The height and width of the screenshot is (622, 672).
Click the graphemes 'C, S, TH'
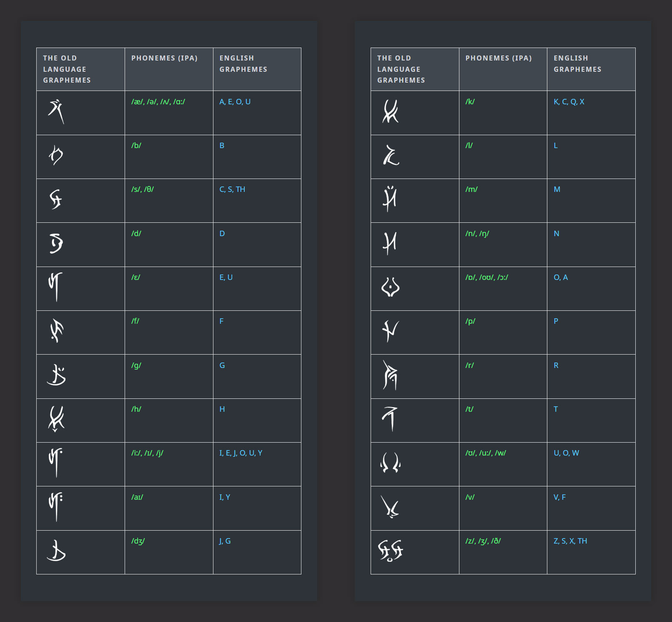(232, 189)
